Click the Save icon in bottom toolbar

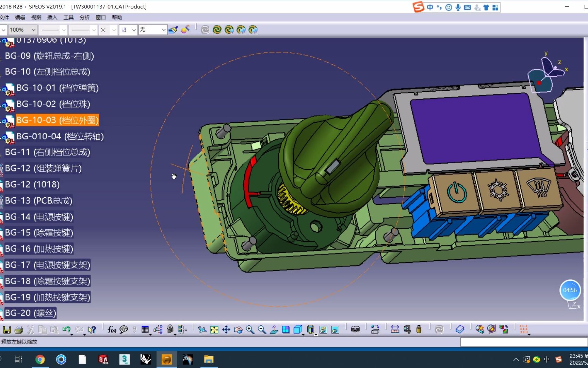pyautogui.click(x=7, y=329)
